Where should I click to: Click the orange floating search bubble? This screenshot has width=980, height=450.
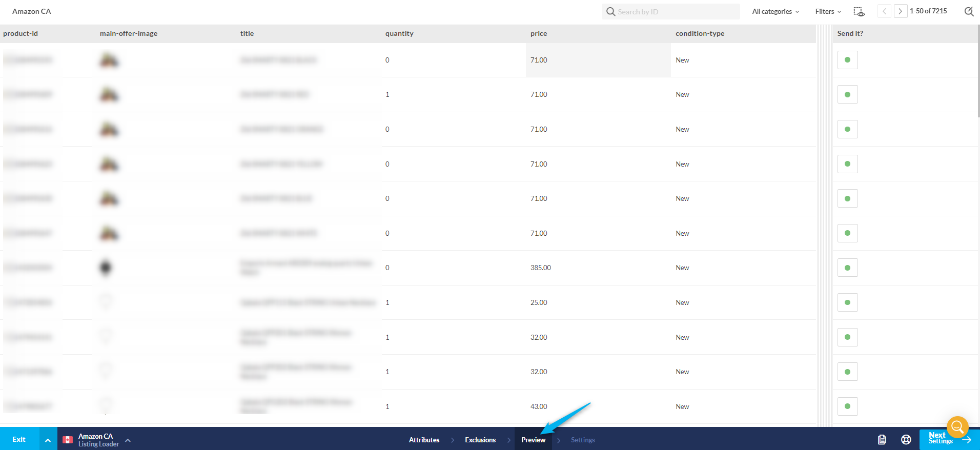click(x=957, y=426)
